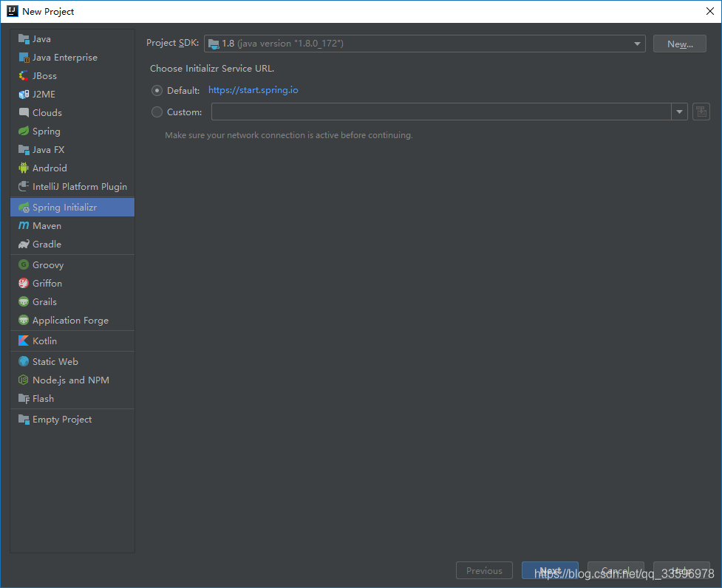Click the icon beside the Custom URL field
The width and height of the screenshot is (722, 588).
(701, 112)
